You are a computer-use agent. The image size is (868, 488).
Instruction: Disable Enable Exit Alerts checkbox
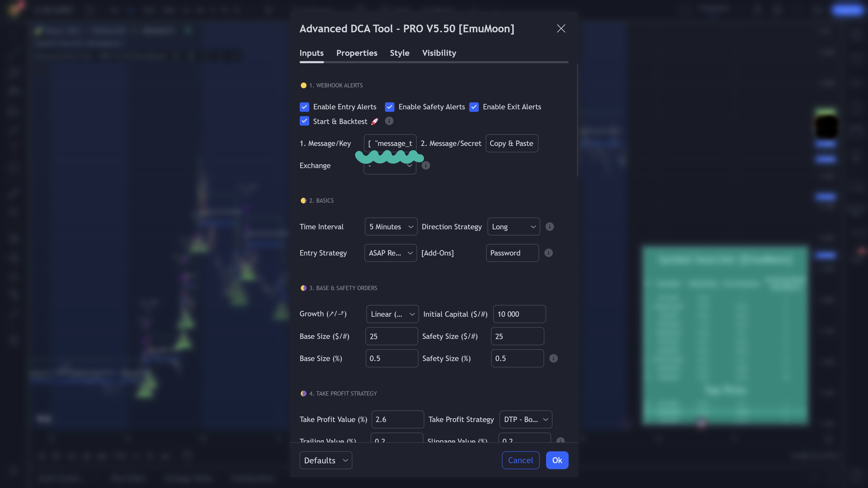(474, 107)
